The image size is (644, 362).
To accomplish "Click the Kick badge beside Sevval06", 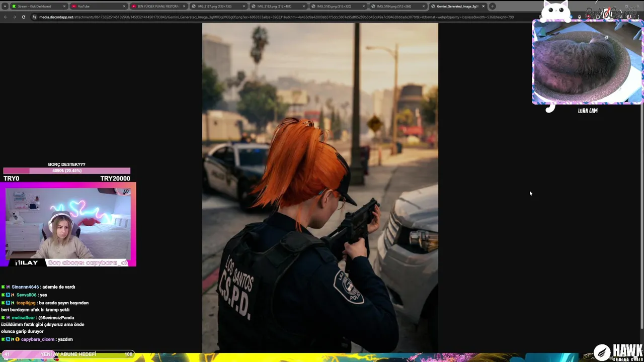I will tap(3, 295).
